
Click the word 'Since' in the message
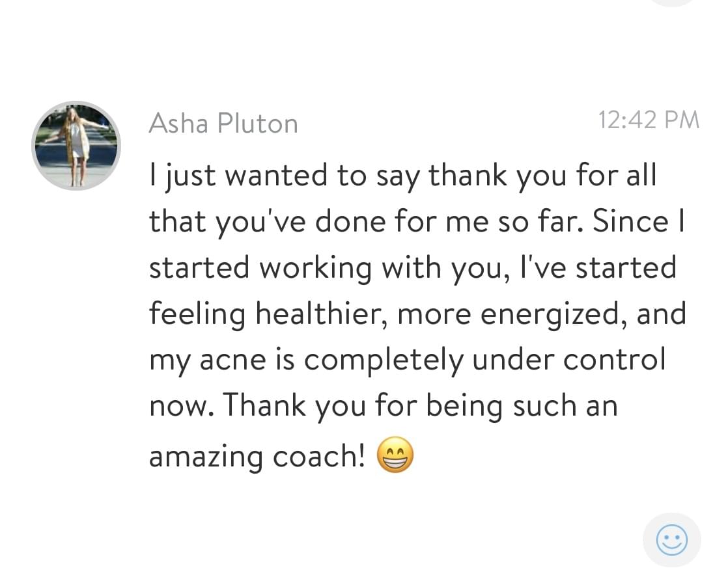(x=630, y=221)
